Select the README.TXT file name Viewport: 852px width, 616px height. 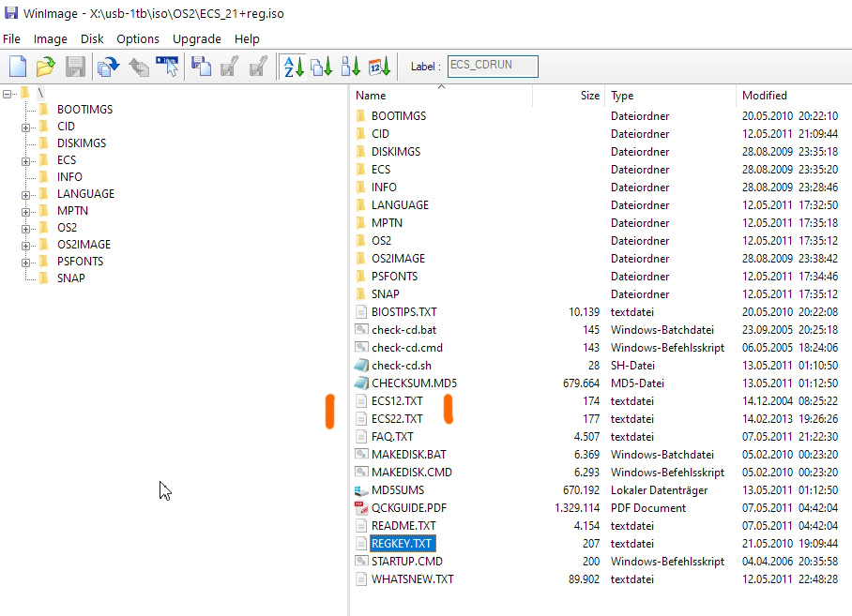point(403,526)
